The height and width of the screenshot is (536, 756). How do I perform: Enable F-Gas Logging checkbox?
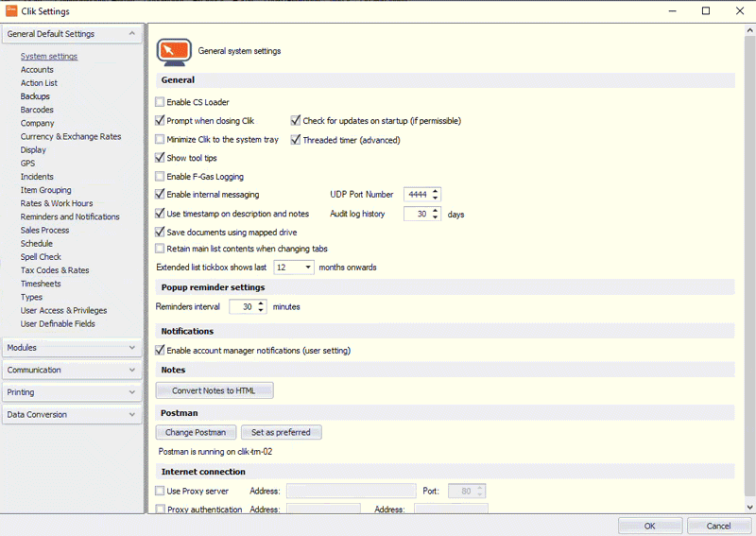click(160, 177)
